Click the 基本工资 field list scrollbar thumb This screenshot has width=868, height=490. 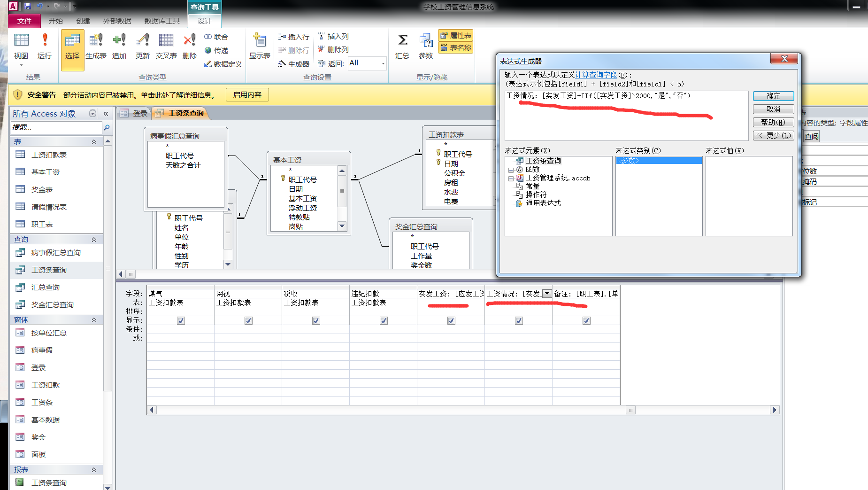[342, 191]
